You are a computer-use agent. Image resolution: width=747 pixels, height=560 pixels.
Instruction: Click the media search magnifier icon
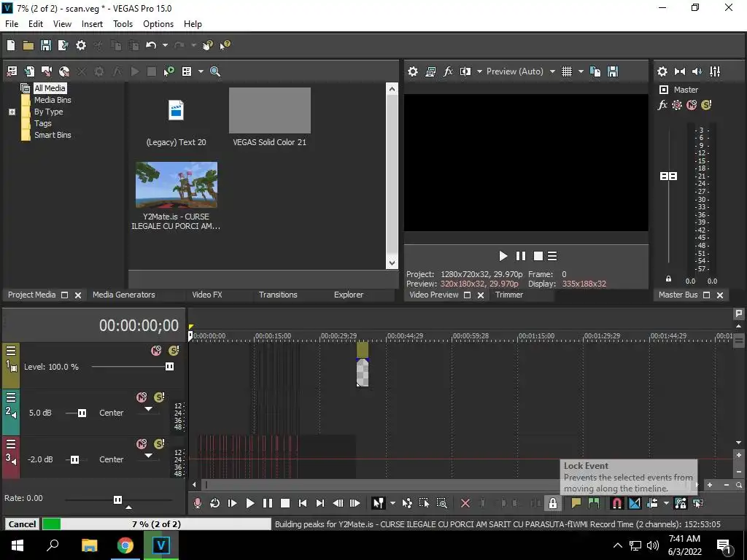click(215, 71)
